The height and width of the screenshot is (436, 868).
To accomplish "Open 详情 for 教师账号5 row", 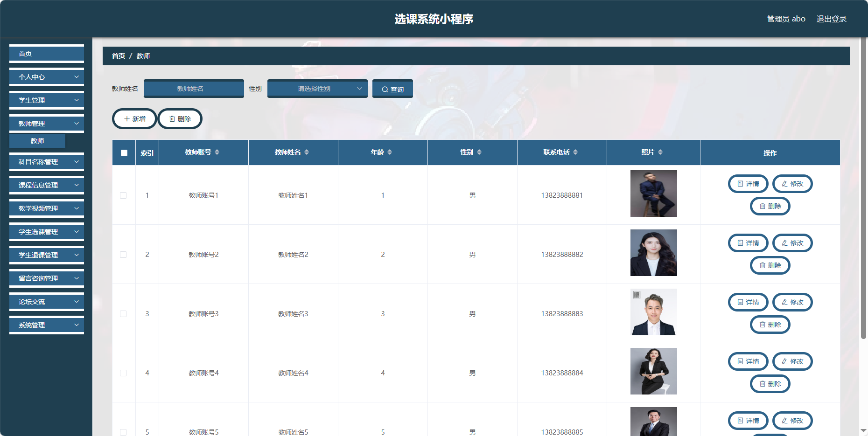I will coord(748,421).
